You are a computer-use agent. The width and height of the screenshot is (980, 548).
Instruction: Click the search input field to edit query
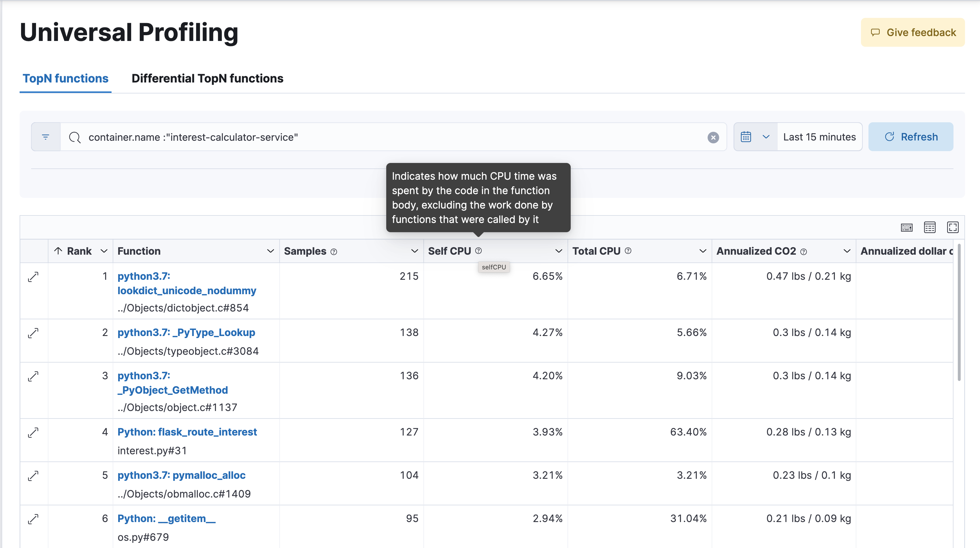point(390,137)
